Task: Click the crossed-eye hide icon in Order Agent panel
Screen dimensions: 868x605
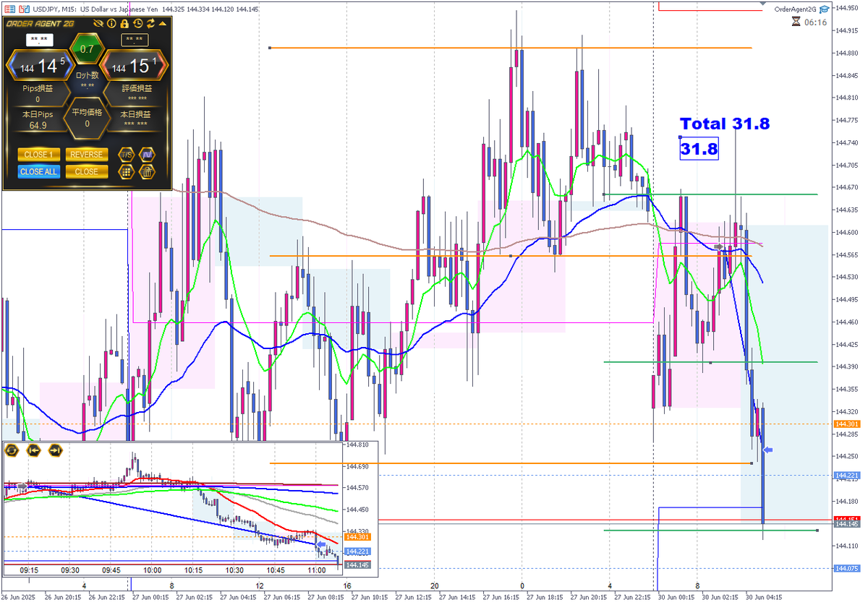Action: click(98, 23)
